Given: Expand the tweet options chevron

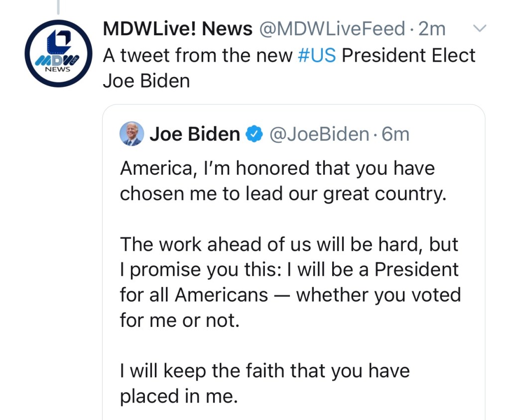Looking at the screenshot, I should pos(479,29).
